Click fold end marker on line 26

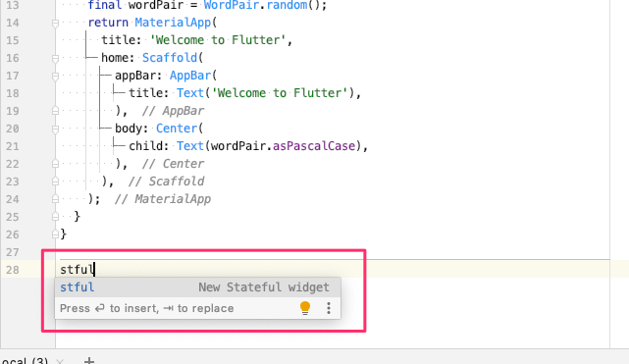[55, 234]
